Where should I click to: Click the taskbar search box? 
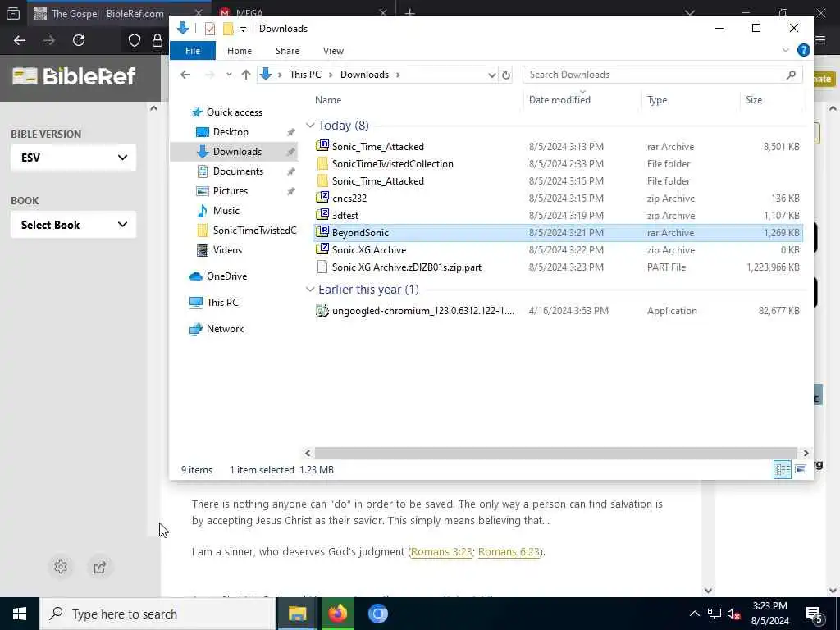(157, 614)
